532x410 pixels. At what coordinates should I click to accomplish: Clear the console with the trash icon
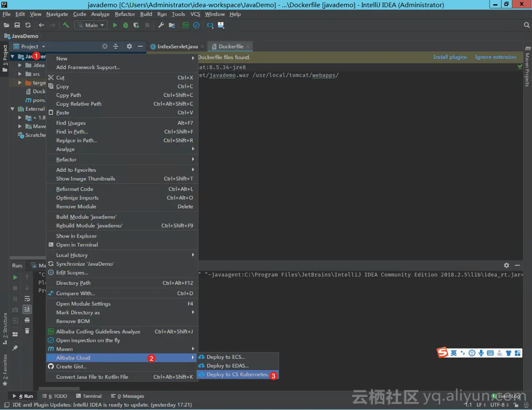27,331
